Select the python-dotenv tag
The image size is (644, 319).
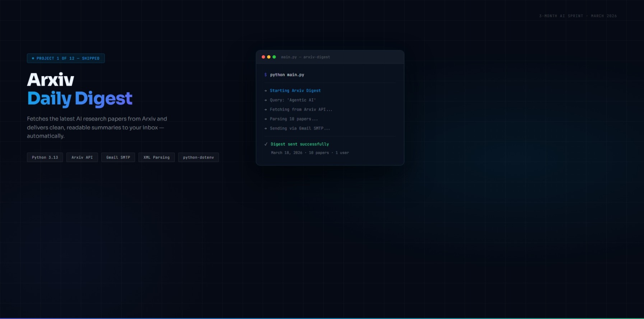point(199,157)
